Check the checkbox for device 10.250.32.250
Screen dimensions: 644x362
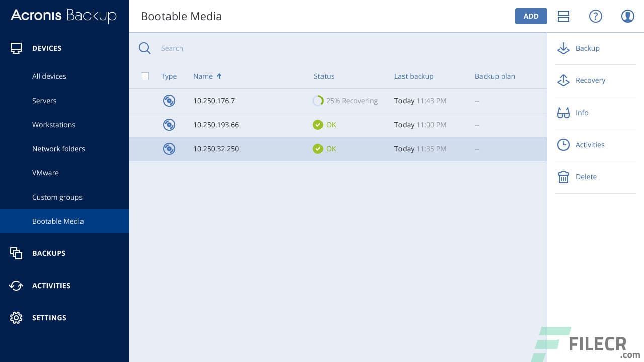tap(145, 149)
